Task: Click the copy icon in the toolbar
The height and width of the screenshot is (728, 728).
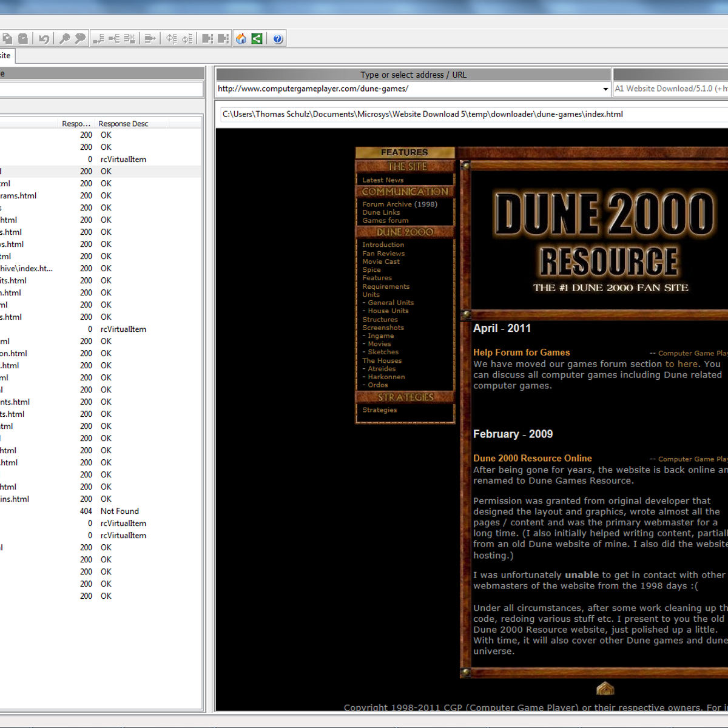Action: [7, 39]
